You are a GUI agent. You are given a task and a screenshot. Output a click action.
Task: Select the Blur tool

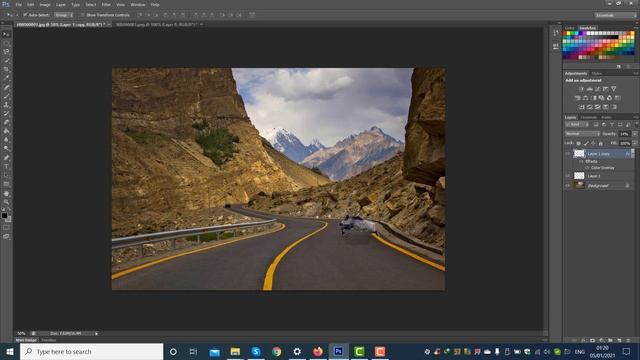point(6,140)
